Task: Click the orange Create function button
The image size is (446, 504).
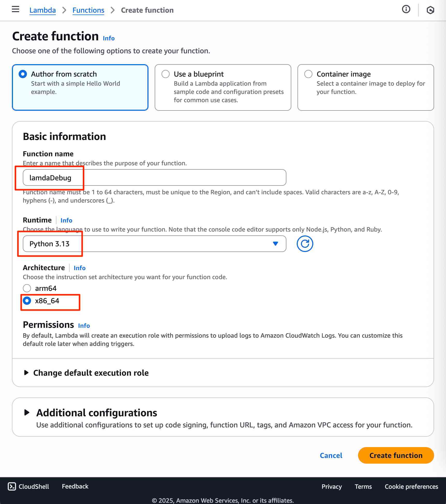Action: 396,455
